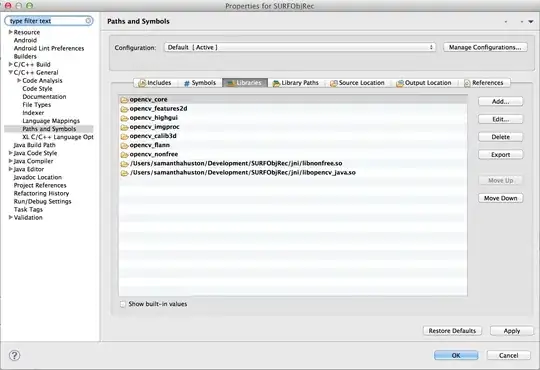Select the opencv_calib3d library entry
Viewport: 540px width, 370px height.
[x=293, y=136]
